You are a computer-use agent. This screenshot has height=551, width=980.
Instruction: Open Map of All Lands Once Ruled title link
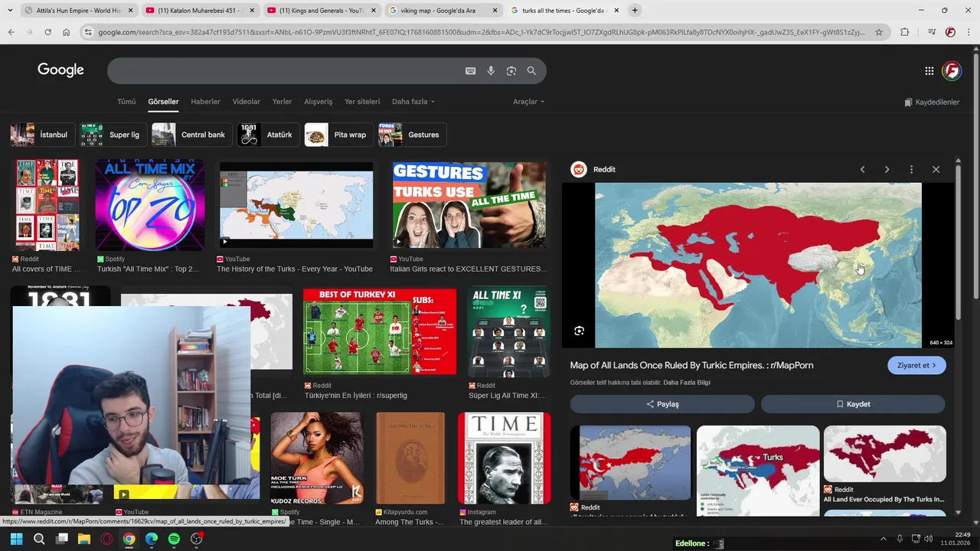691,365
